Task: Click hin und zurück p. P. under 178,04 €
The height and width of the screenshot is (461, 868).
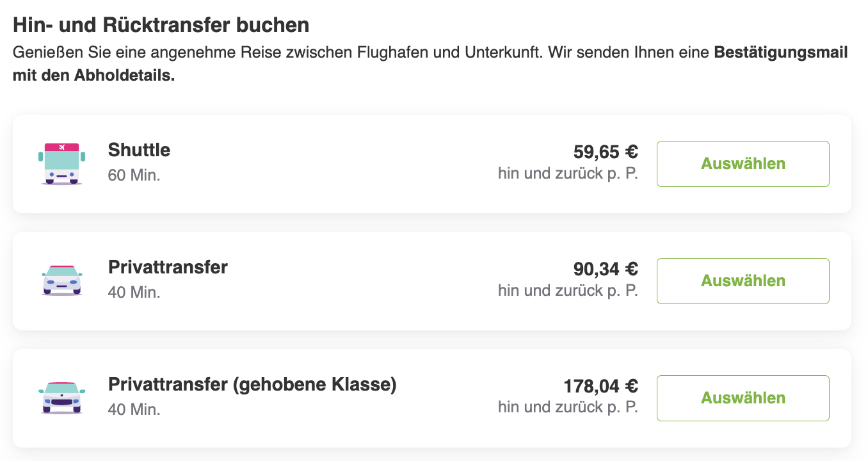Action: (568, 407)
